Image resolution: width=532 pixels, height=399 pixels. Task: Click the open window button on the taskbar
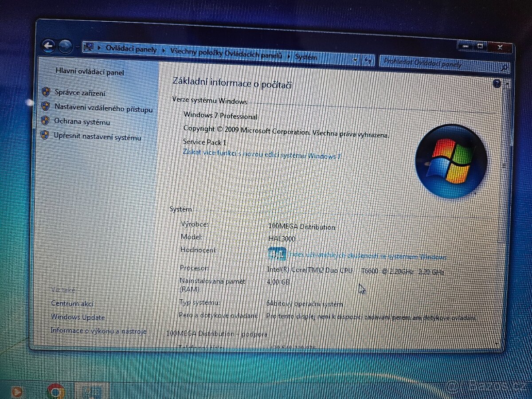pos(91,391)
